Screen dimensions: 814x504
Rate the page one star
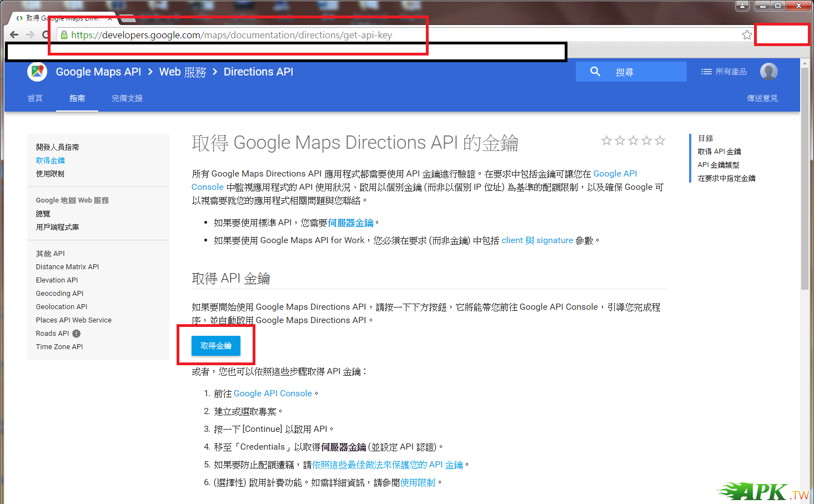click(606, 140)
